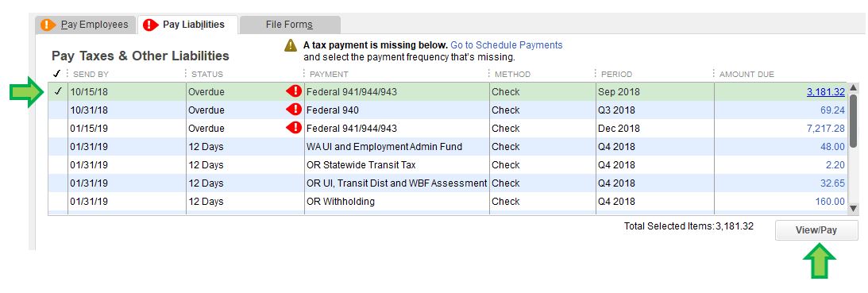Select the OR Withholding payment text
This screenshot has height=293, width=868.
pos(341,202)
